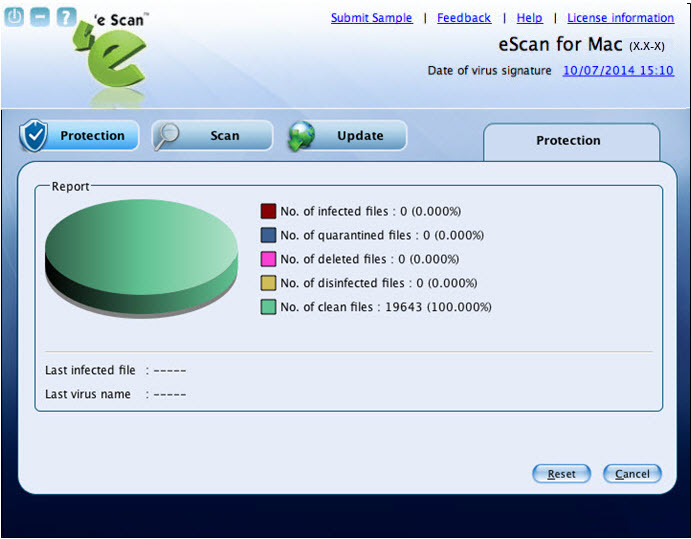Open the Feedback link
This screenshot has width=691, height=539.
click(x=464, y=18)
